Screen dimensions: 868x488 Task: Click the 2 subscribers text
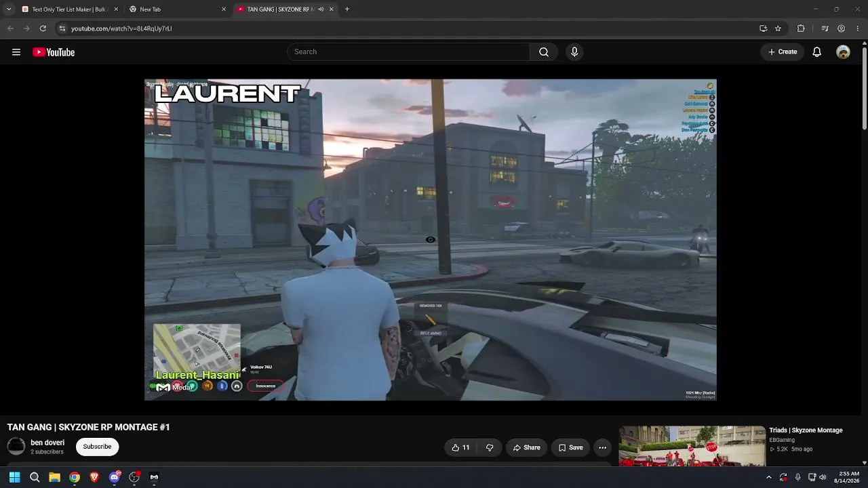47,452
